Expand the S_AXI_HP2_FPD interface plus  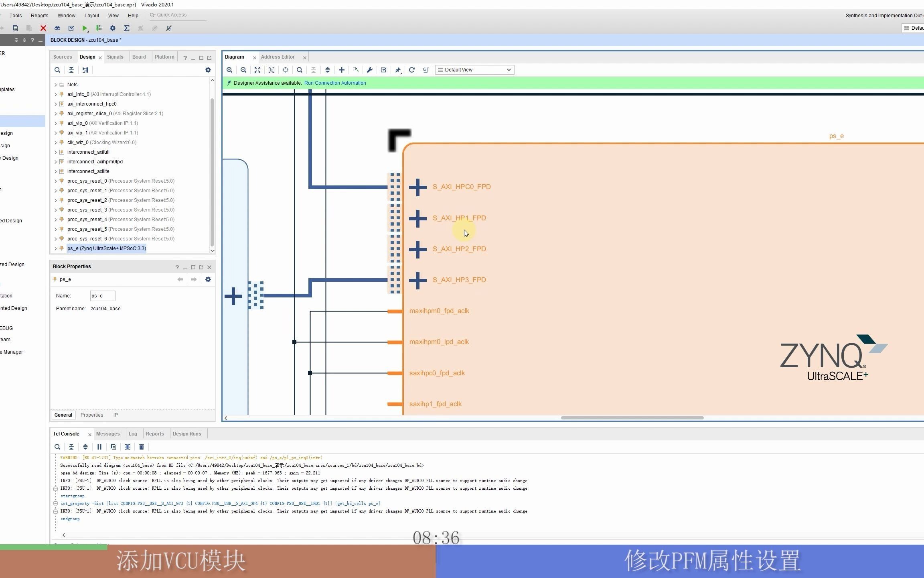click(418, 249)
